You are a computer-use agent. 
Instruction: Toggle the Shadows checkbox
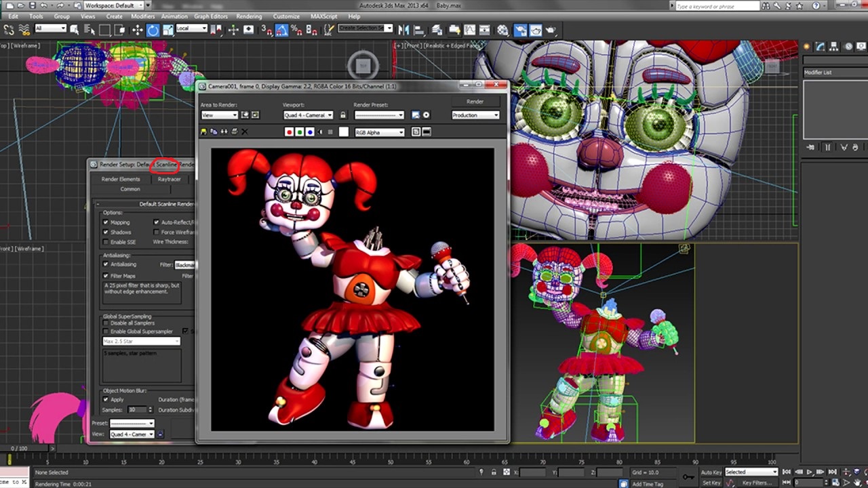tap(106, 232)
